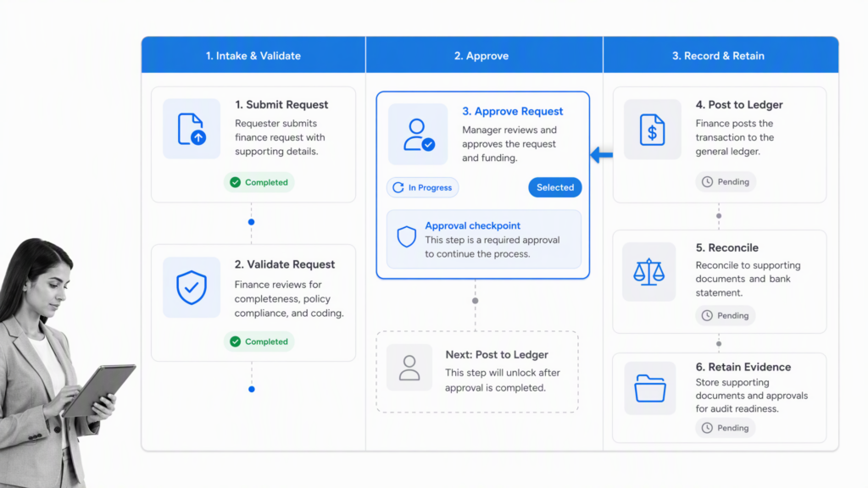Click the Submit Request upload document icon
This screenshot has width=868, height=488.
tap(192, 129)
